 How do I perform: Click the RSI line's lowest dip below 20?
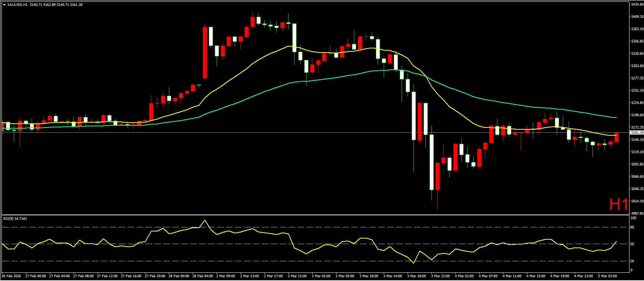coord(413,263)
